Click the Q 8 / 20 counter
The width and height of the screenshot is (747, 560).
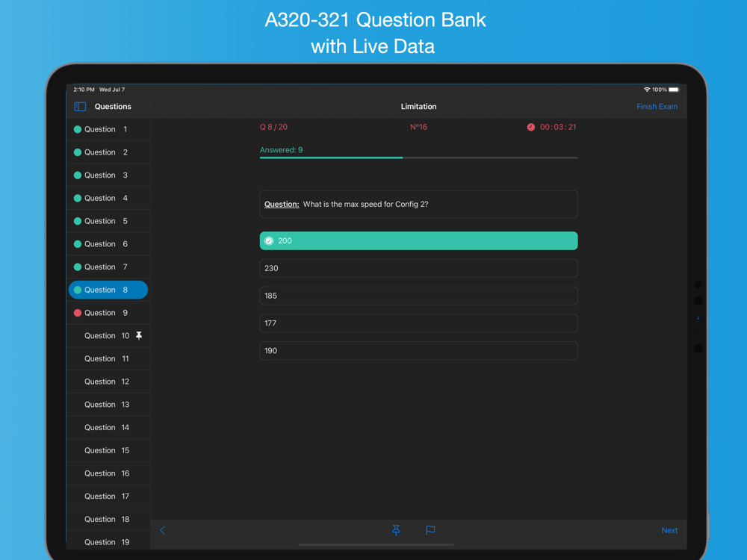click(x=273, y=127)
